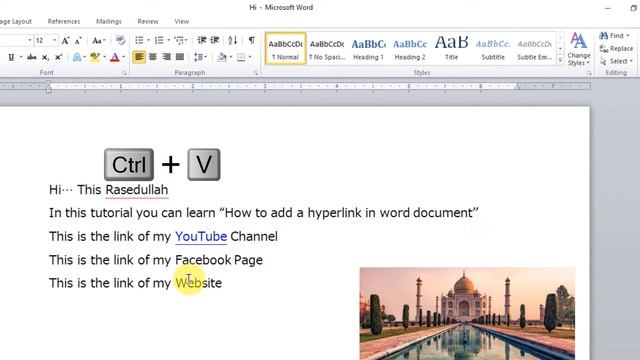This screenshot has height=360, width=640.
Task: Apply the Text Highlight Color marker
Action: (95, 57)
